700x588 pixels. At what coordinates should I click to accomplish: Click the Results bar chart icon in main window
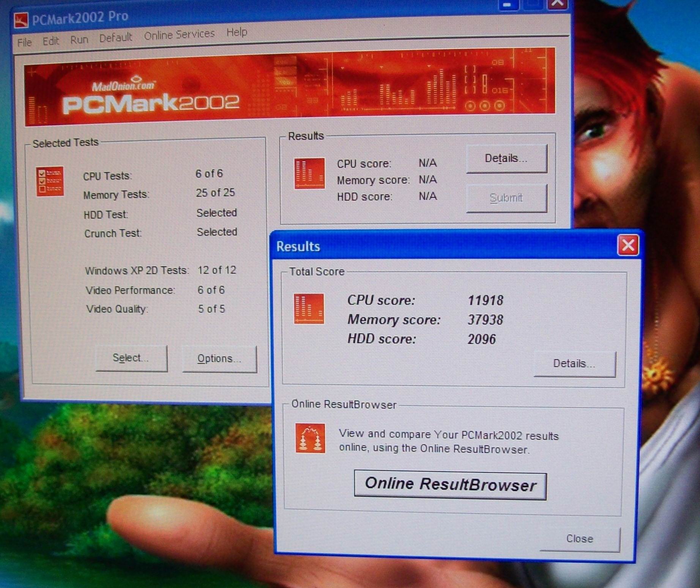(x=309, y=173)
